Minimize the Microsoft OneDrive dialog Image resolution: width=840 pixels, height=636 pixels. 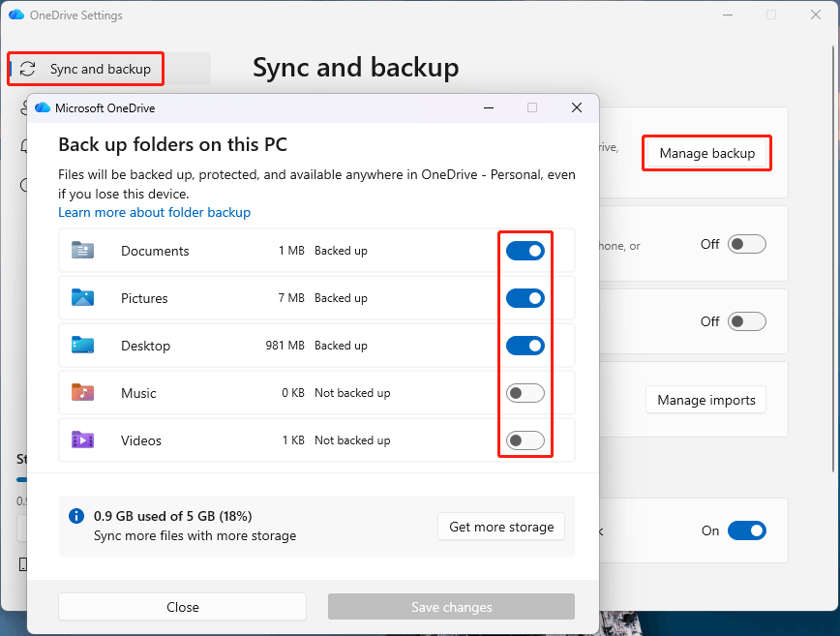489,107
